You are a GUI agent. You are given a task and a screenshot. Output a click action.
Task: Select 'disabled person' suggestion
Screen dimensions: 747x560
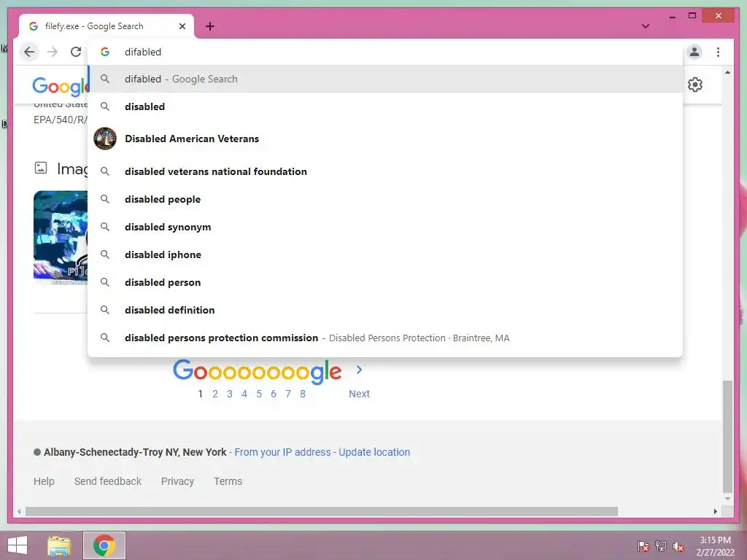[x=385, y=282]
